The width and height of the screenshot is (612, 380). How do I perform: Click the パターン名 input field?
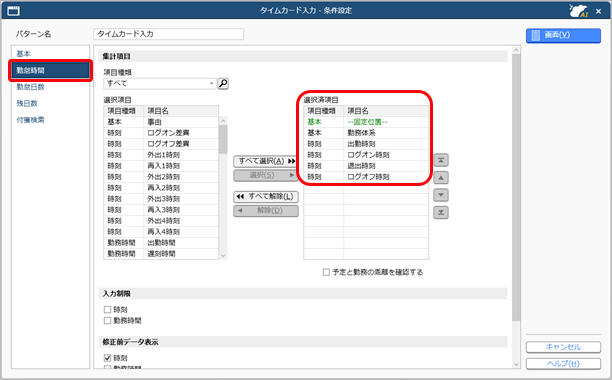169,34
